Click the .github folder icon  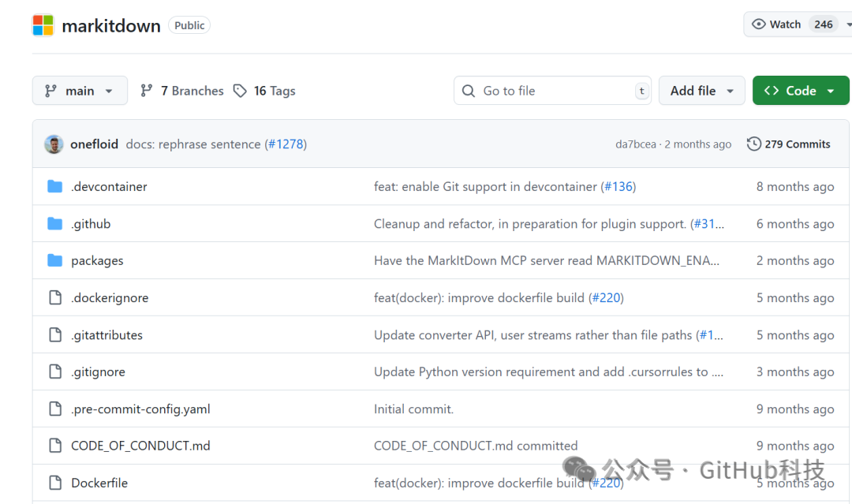(55, 223)
